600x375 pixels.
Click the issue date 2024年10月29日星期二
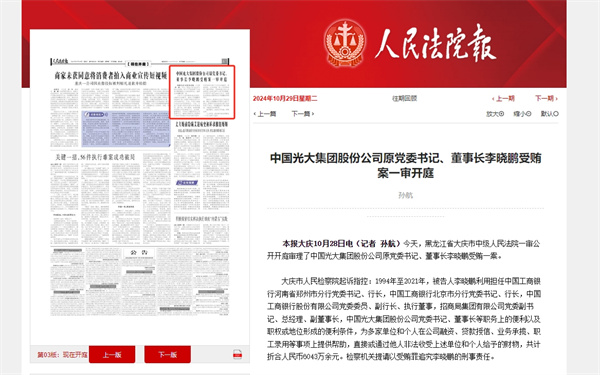285,99
